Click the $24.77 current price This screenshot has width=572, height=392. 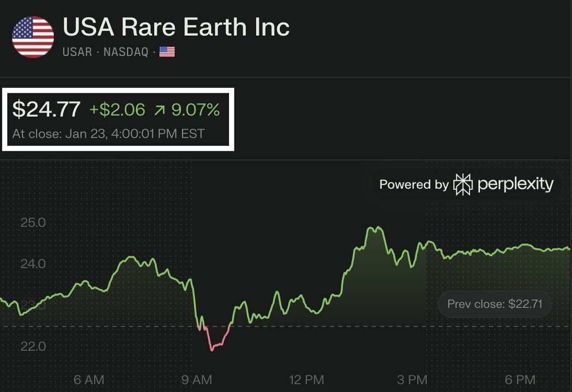46,109
